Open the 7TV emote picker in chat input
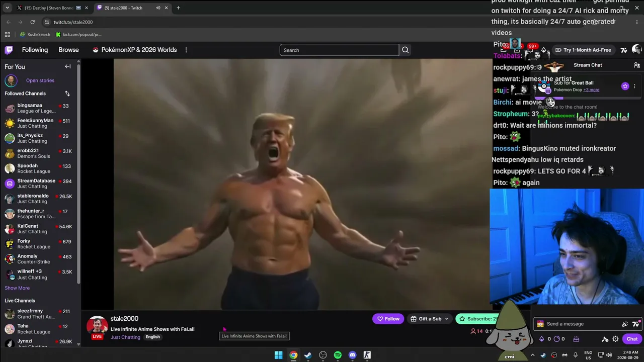This screenshot has width=644, height=362. coord(636,324)
